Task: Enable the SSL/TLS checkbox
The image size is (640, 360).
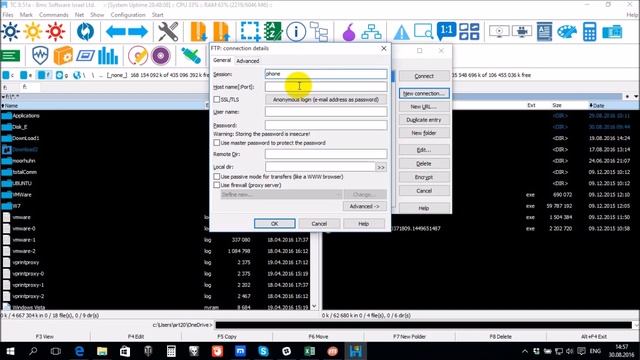Action: pos(217,99)
